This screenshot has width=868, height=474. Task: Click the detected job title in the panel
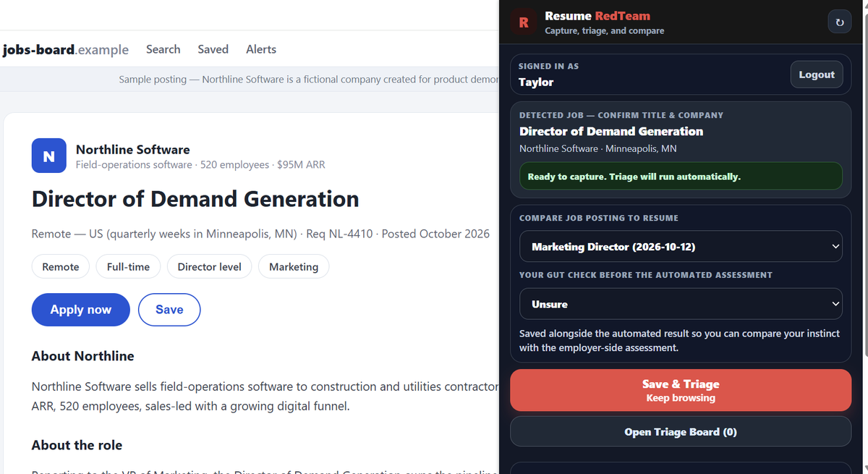(611, 131)
